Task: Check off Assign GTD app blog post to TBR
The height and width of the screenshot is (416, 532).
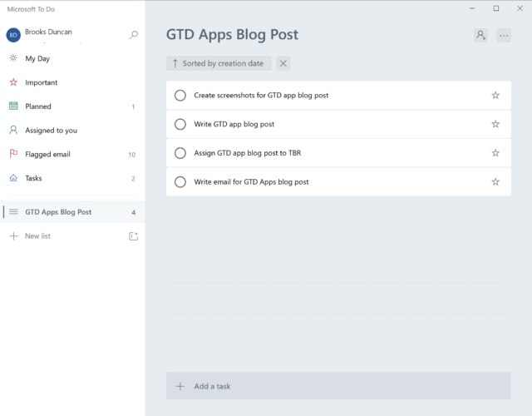Action: (180, 153)
